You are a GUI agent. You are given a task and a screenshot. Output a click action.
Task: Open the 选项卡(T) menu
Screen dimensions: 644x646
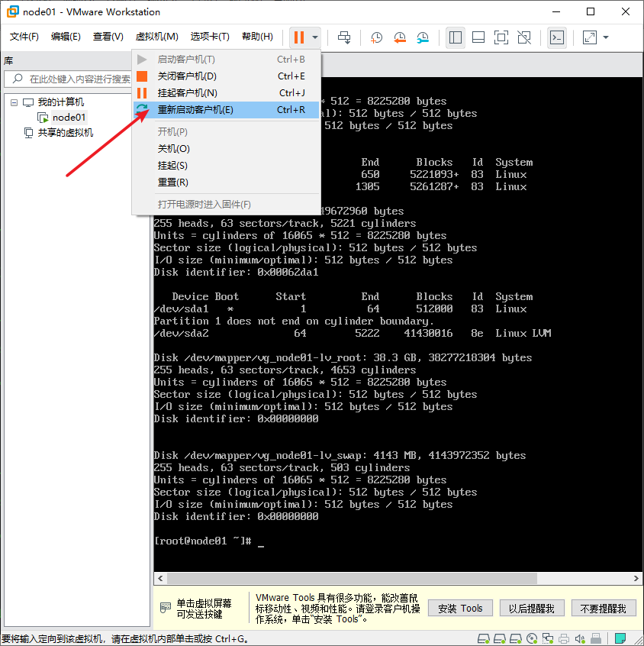coord(210,37)
